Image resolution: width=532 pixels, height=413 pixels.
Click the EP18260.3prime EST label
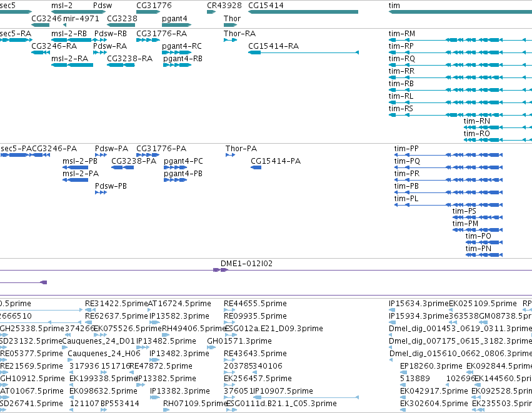[x=431, y=366]
